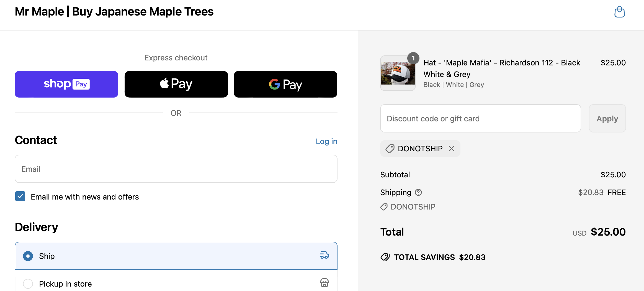Click the Total Savings tag icon

[385, 257]
